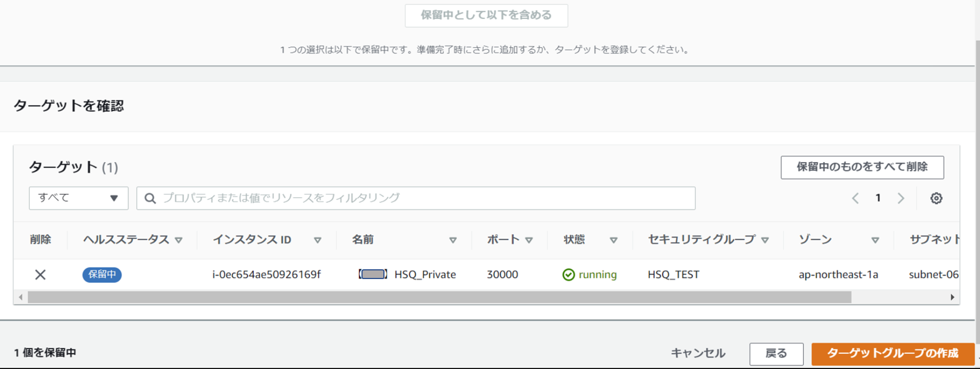980x369 pixels.
Task: Open the すべて filter dropdown
Action: click(x=78, y=198)
